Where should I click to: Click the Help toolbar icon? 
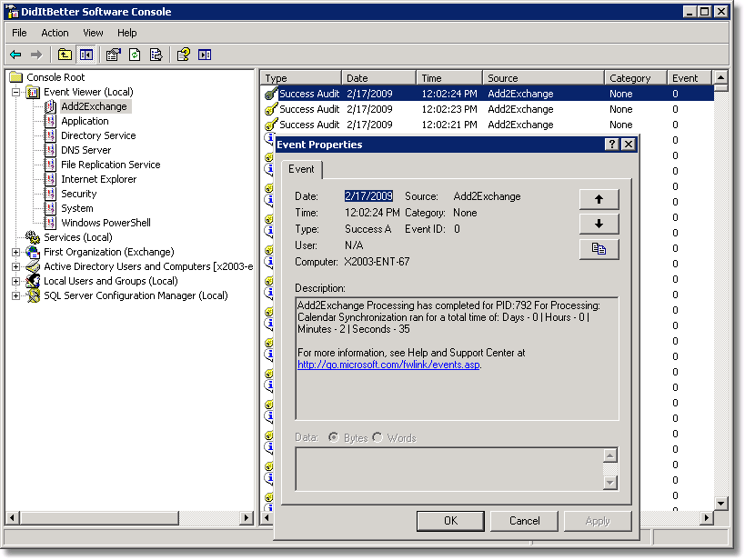tap(184, 55)
